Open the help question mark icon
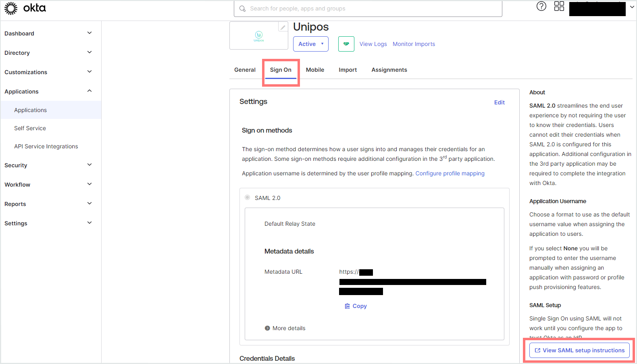Screen dimensions: 637x364 click(541, 6)
